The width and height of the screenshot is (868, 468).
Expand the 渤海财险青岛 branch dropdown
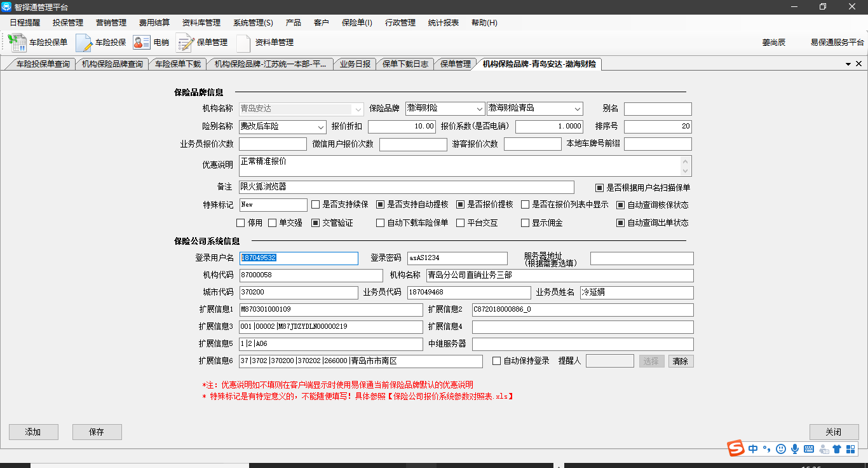click(576, 109)
